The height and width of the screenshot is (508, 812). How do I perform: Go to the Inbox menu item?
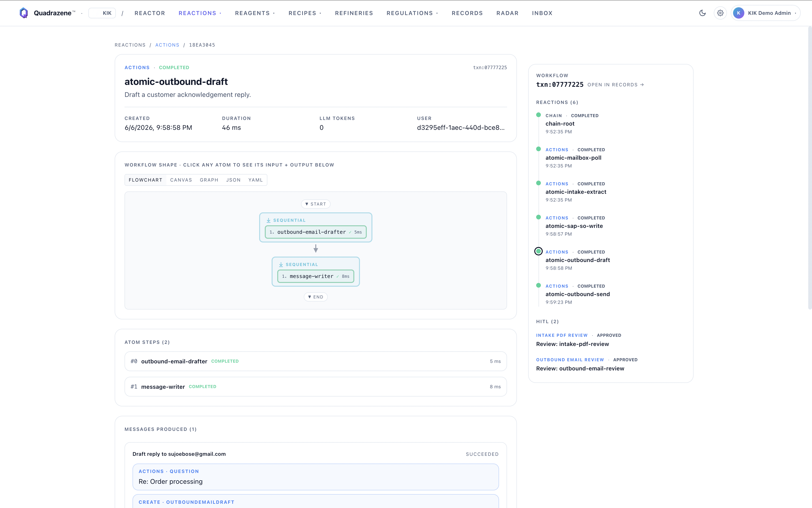pos(542,13)
